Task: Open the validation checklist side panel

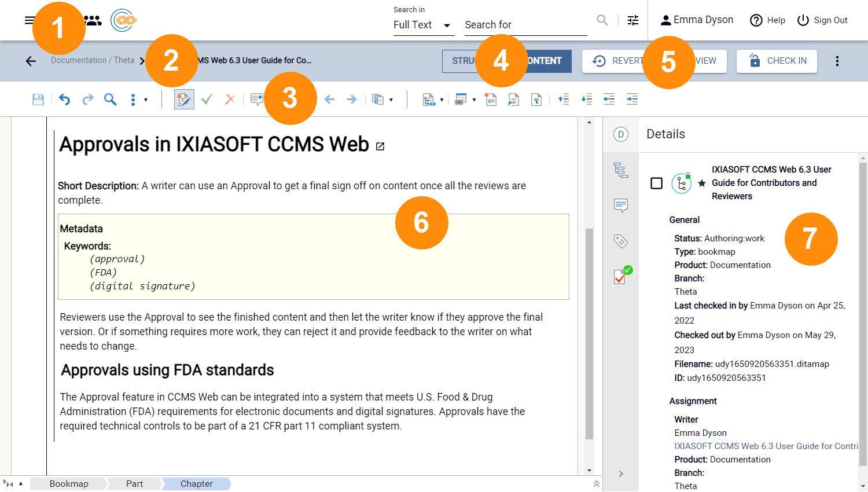Action: [x=622, y=276]
